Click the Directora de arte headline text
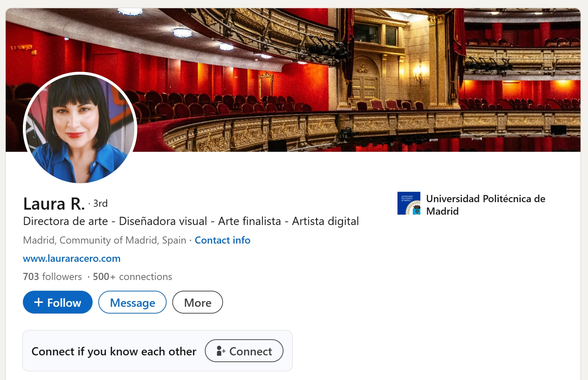588x380 pixels. point(191,221)
